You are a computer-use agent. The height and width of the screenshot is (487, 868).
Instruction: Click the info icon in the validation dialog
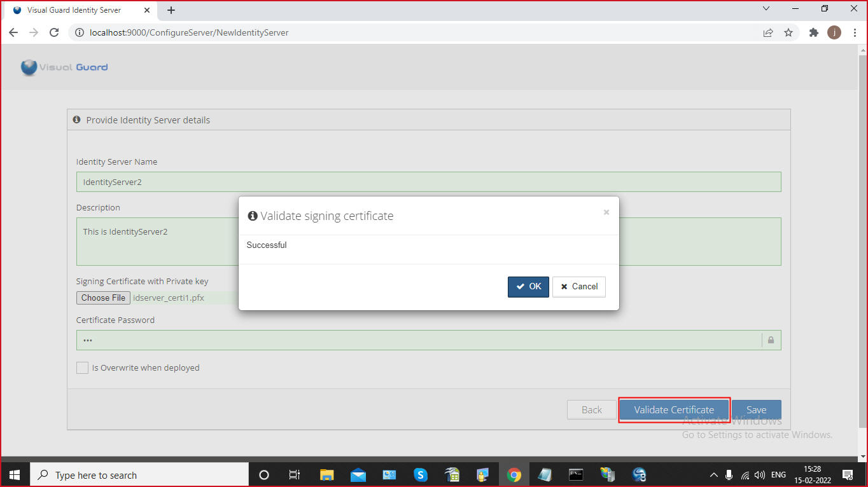(253, 216)
